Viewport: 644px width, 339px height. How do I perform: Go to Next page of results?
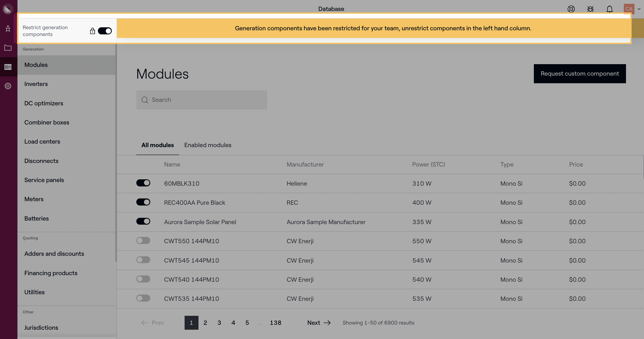click(x=319, y=323)
